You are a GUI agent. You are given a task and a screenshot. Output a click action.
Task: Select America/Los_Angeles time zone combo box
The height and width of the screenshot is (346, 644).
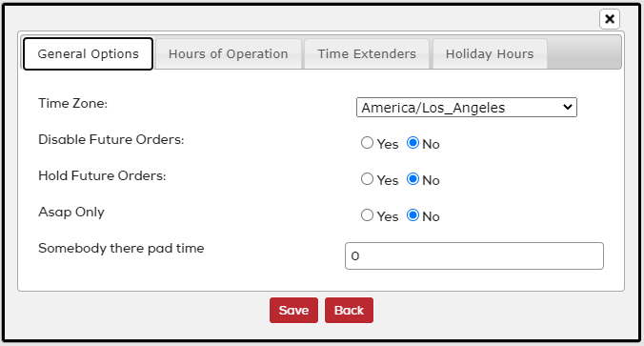(467, 108)
